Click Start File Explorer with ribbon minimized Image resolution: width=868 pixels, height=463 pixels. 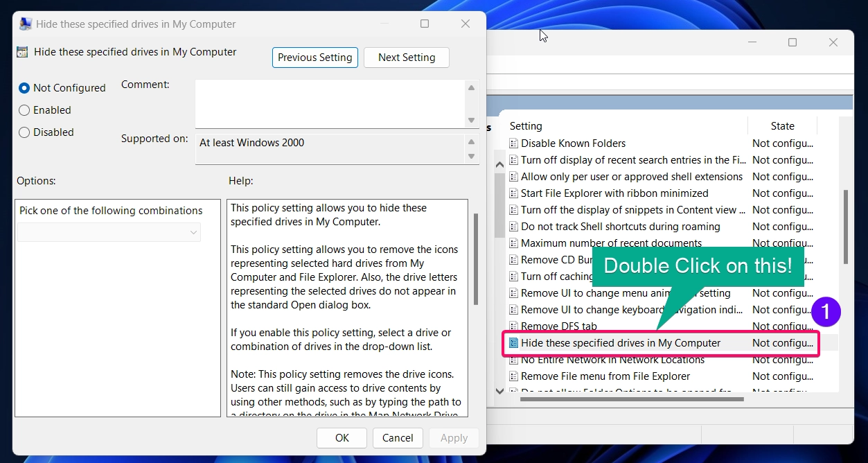[614, 193]
